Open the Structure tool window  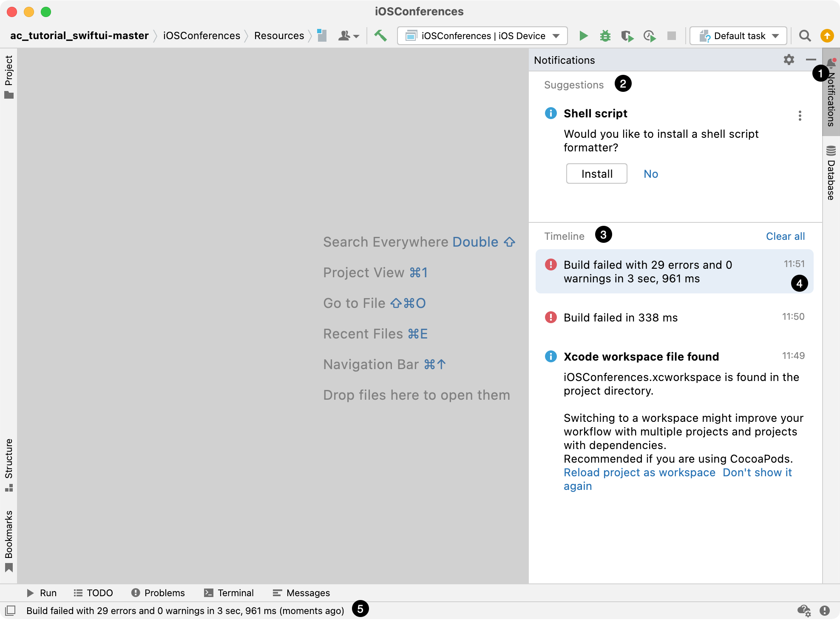coord(9,465)
